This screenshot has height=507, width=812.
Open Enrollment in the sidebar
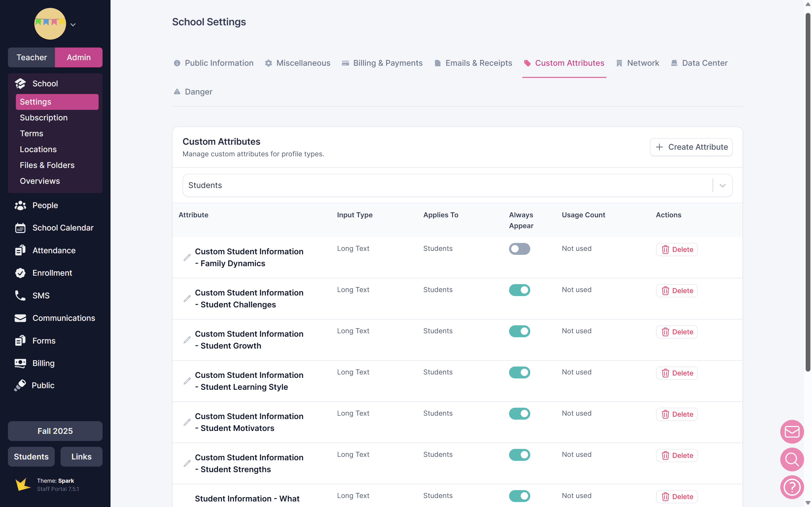tap(52, 273)
